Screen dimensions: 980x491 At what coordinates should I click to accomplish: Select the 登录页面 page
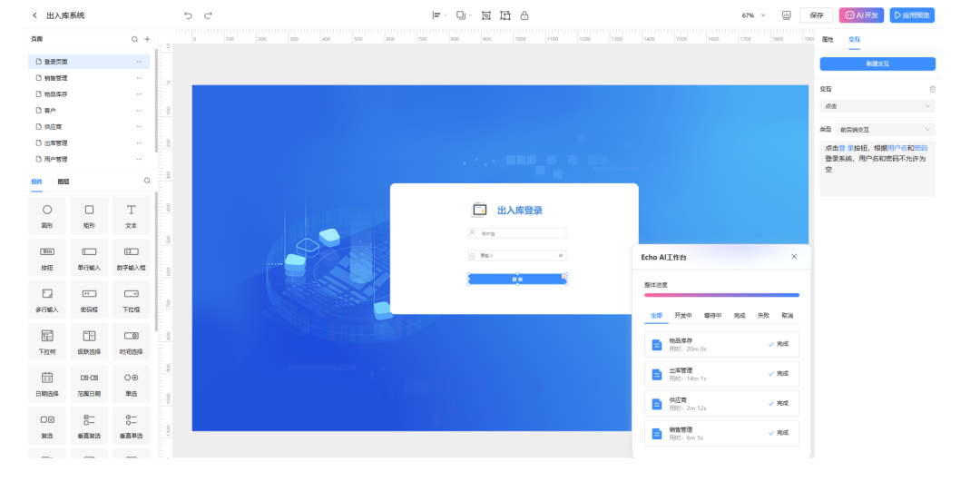(89, 62)
